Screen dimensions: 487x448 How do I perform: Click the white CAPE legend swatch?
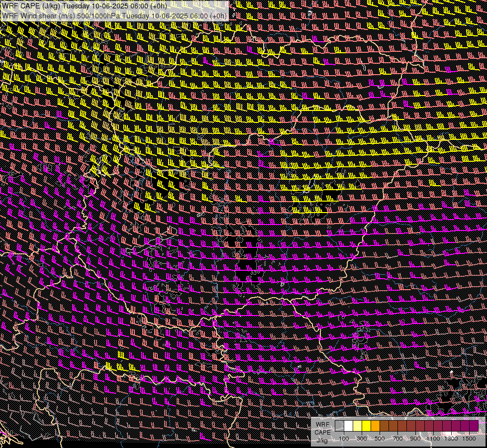[349, 426]
